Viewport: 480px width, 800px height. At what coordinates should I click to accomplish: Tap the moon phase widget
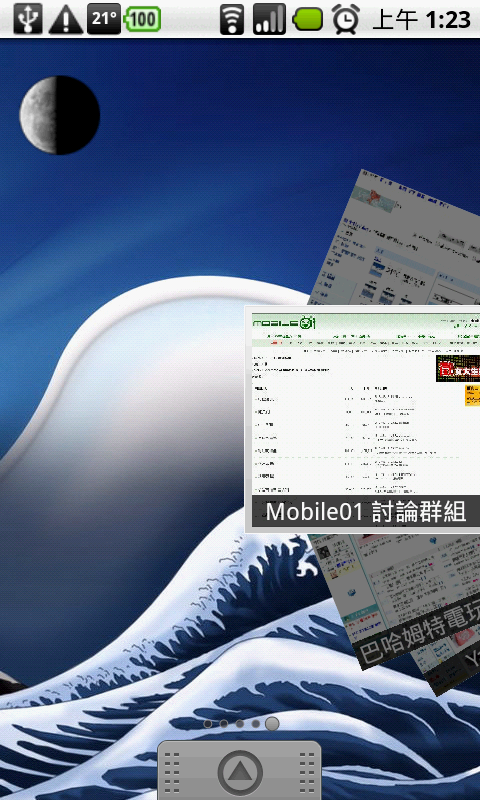click(60, 115)
